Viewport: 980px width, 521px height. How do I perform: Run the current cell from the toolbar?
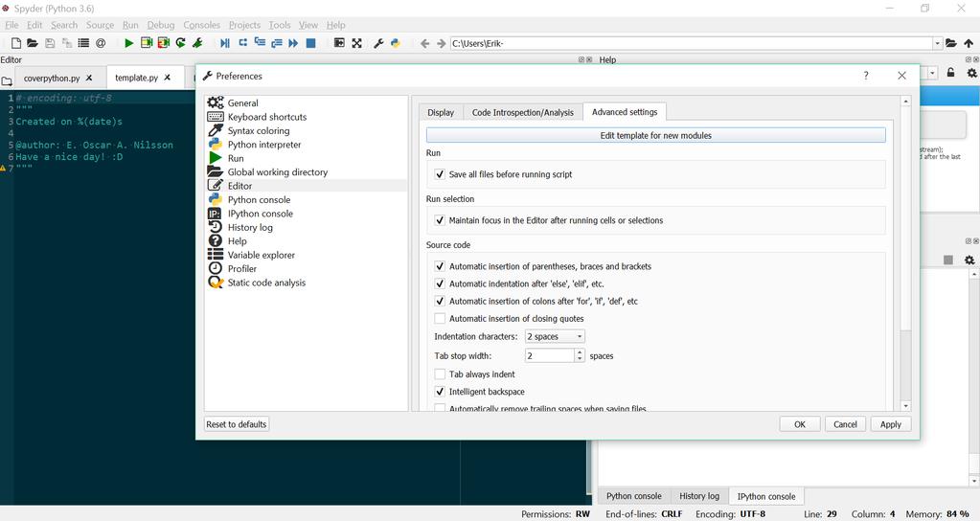(147, 43)
